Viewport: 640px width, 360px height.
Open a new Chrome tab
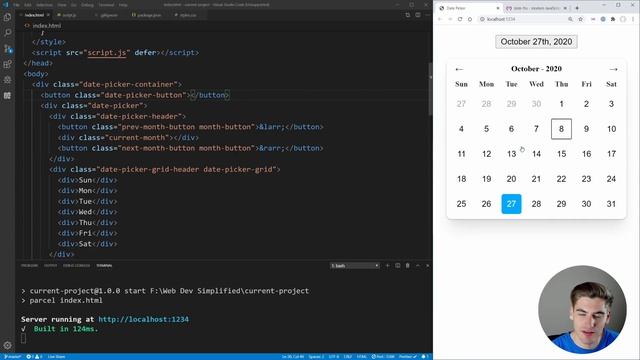577,8
